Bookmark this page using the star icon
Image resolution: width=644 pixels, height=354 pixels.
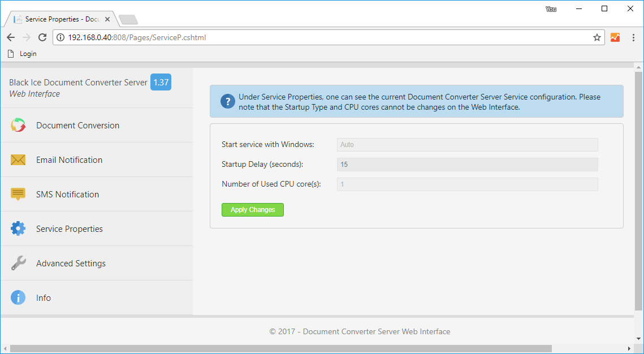pos(597,37)
